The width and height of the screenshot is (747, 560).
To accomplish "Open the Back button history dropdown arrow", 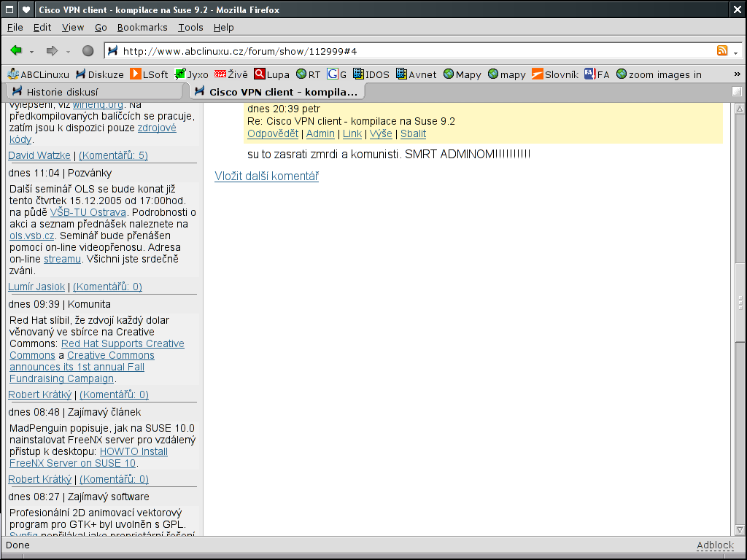I will [x=32, y=52].
